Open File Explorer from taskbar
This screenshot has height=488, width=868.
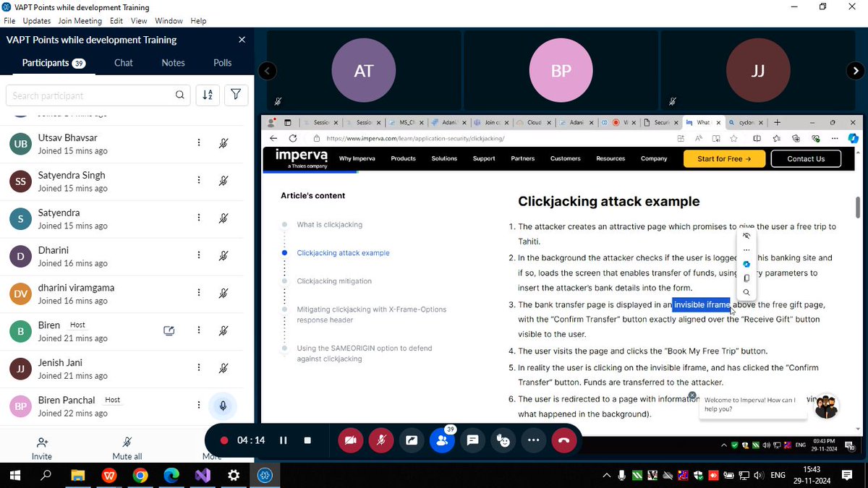click(x=77, y=475)
